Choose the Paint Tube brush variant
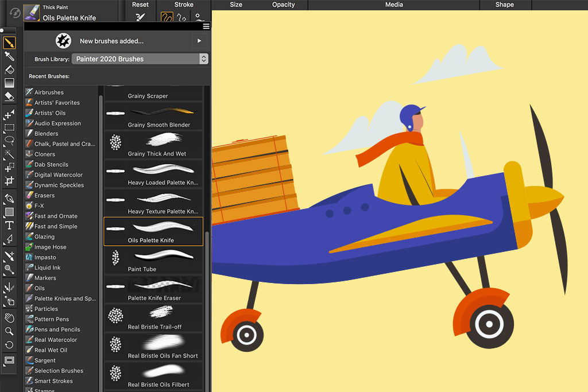The width and height of the screenshot is (588, 392). pyautogui.click(x=153, y=261)
